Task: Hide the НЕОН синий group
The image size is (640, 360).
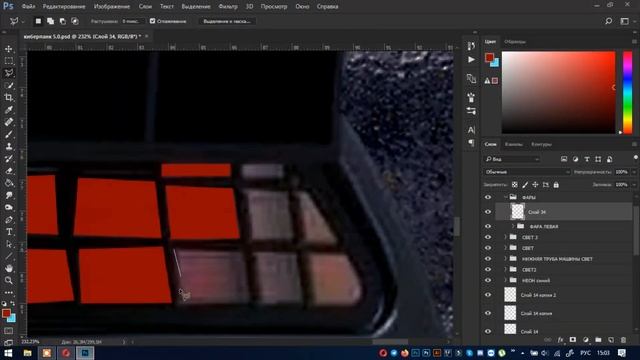Action: click(488, 280)
